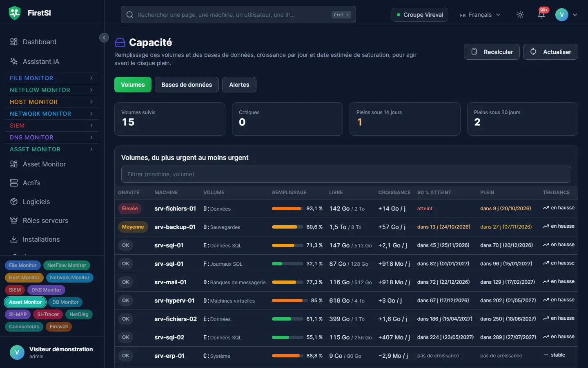
Task: Open Assistant IA sparkle icon
Action: pyautogui.click(x=14, y=61)
